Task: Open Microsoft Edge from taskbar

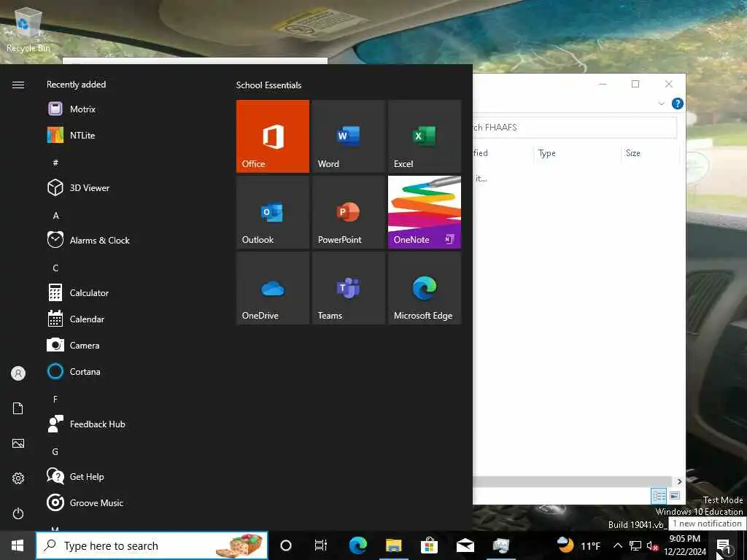Action: [357, 545]
